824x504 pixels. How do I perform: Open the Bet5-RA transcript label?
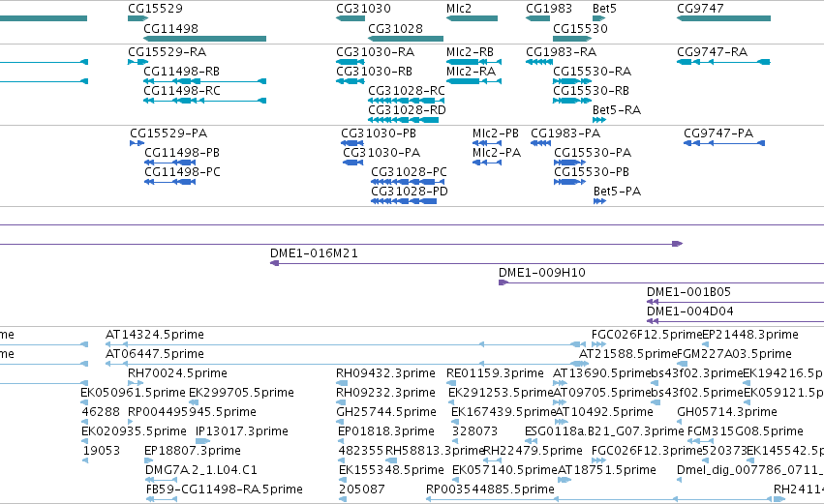tap(617, 110)
